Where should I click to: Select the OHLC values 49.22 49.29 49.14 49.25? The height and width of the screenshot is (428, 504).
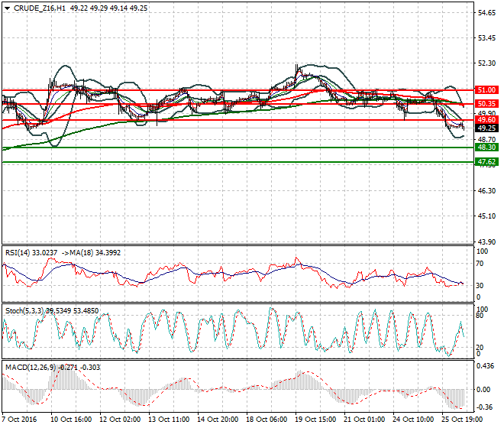108,8
